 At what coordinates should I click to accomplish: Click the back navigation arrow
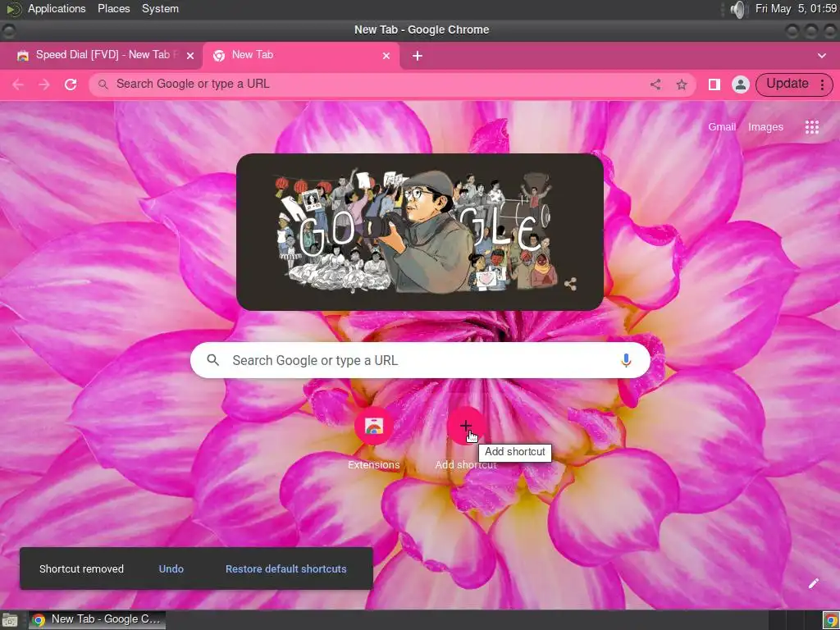(18, 84)
